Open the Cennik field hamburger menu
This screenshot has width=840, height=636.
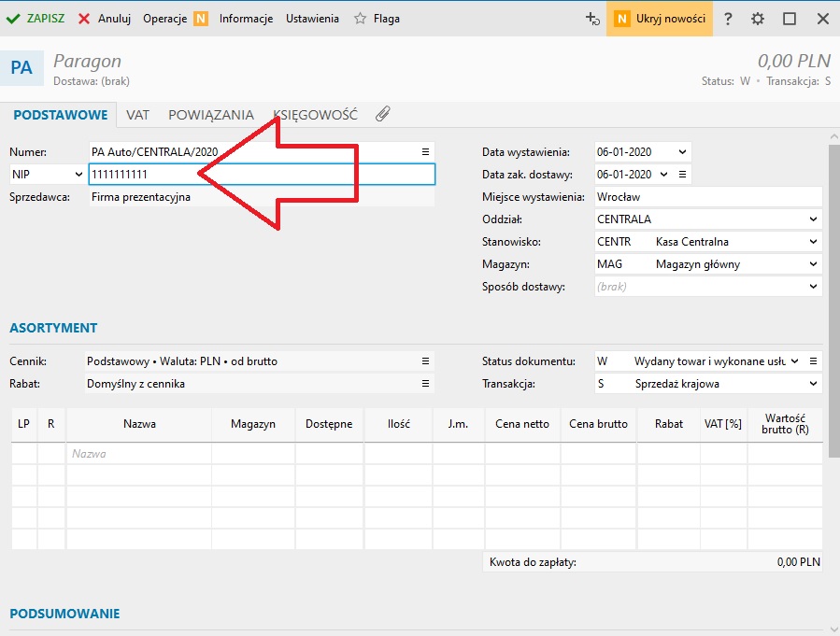[x=425, y=361]
